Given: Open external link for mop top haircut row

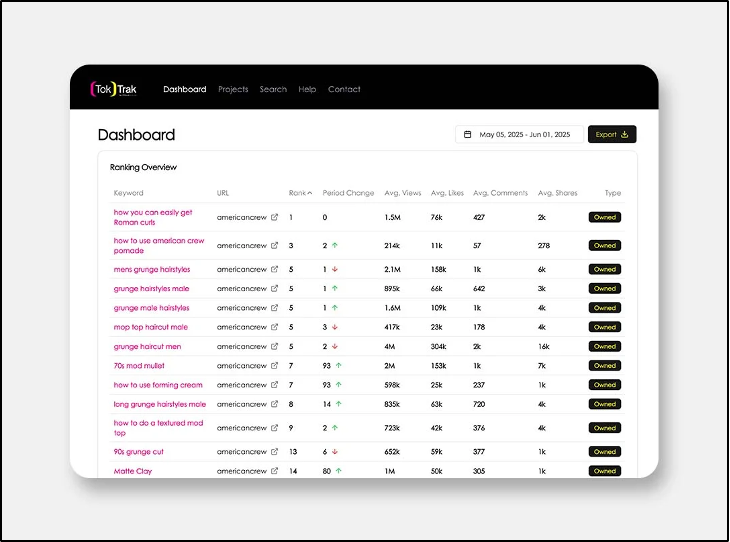Looking at the screenshot, I should click(274, 327).
